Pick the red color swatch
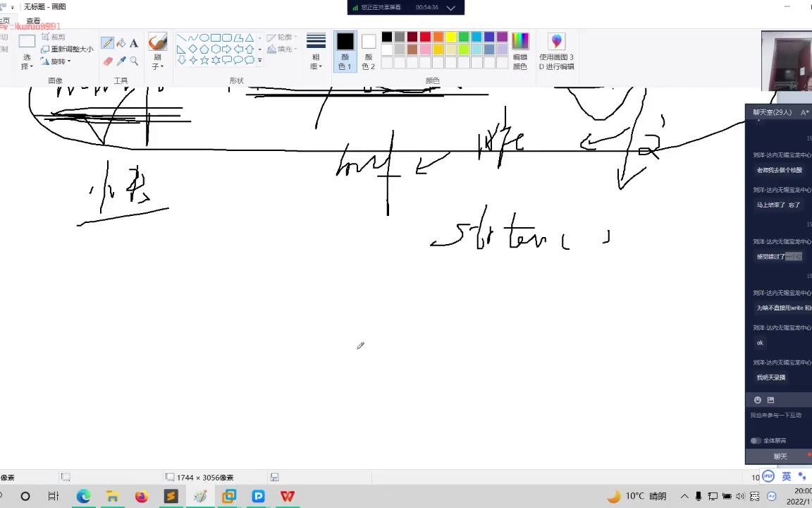 (425, 37)
